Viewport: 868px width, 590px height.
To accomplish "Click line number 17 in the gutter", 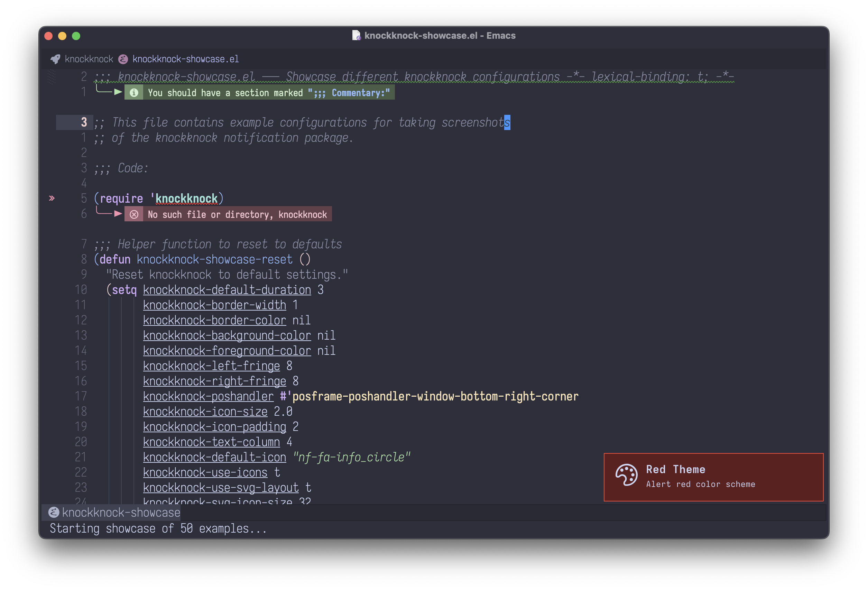I will tap(81, 396).
